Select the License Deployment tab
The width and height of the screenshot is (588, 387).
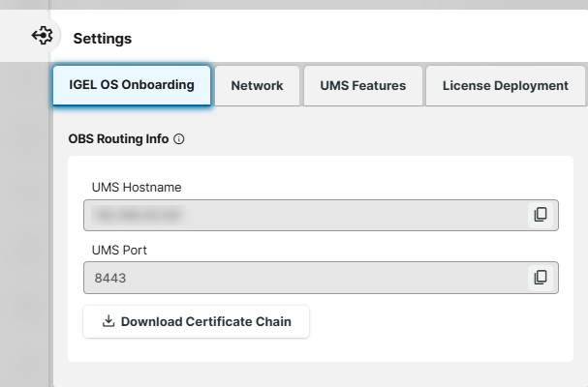tap(506, 86)
